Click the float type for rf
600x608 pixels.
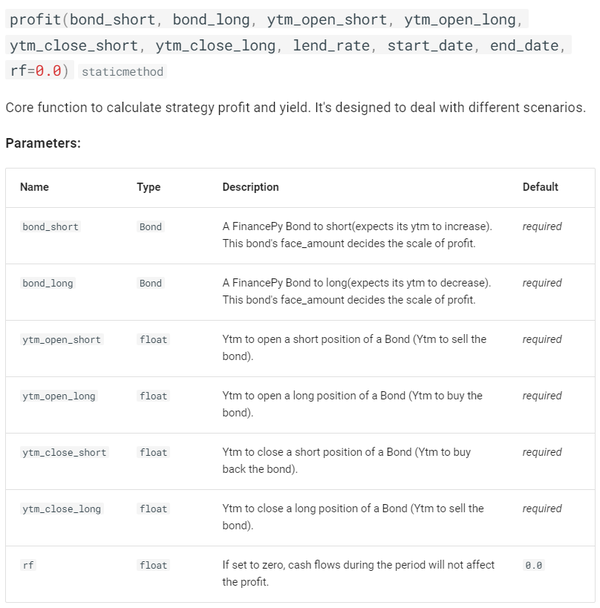pos(153,565)
